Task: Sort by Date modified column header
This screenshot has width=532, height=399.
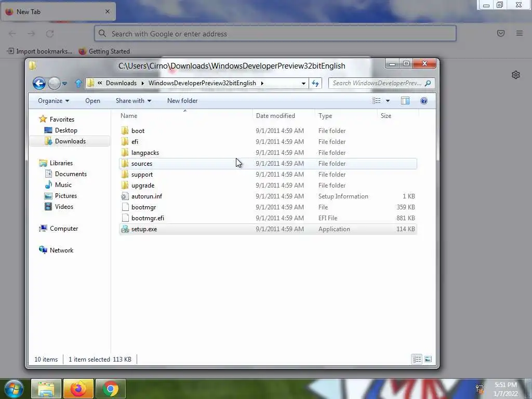Action: point(284,116)
